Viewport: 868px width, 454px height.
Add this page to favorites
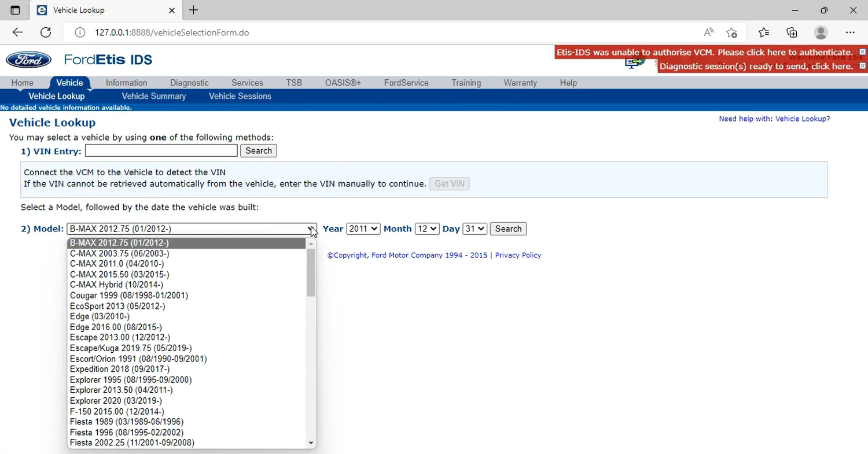pyautogui.click(x=732, y=32)
